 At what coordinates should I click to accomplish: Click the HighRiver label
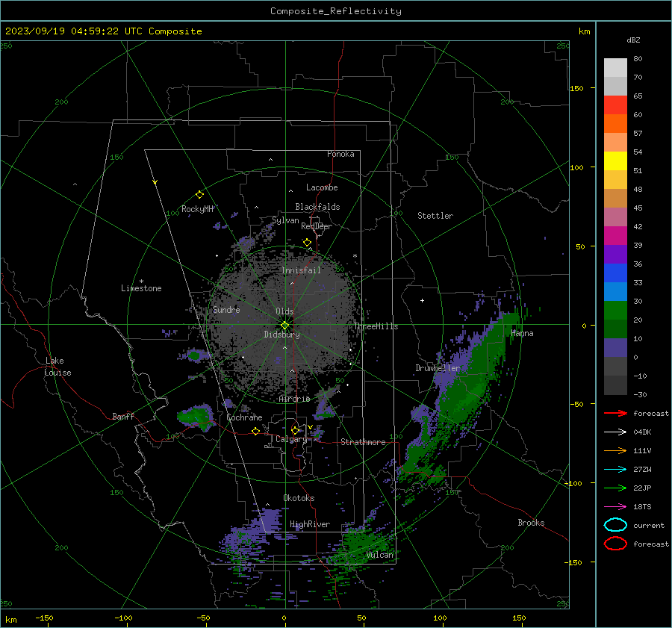[310, 524]
